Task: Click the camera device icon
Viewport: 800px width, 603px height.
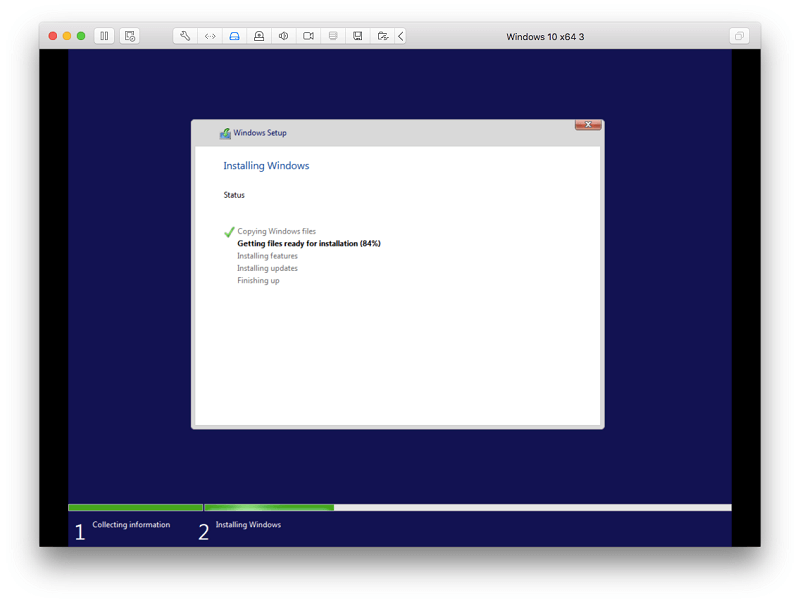Action: tap(308, 36)
